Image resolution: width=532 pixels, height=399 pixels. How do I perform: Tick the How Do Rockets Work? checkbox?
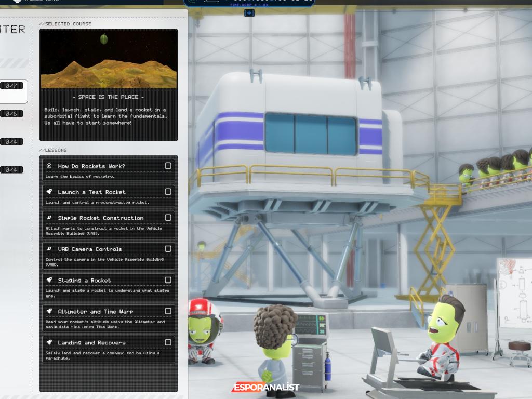click(x=168, y=166)
